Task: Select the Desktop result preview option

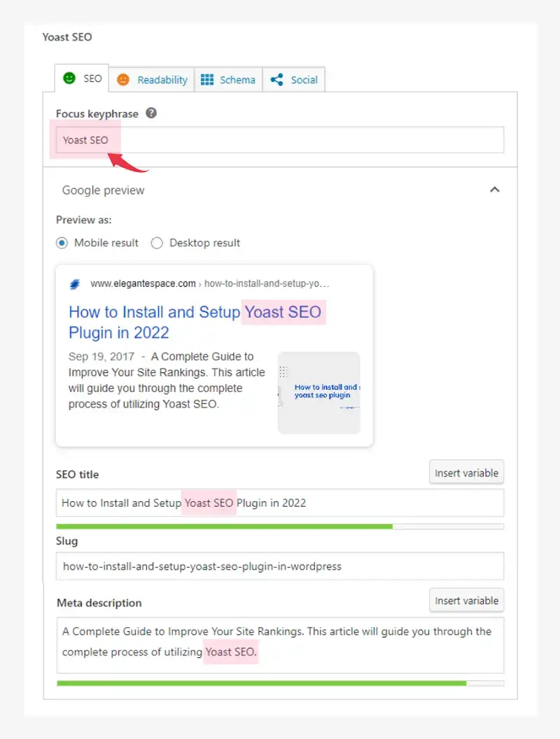Action: (x=157, y=243)
